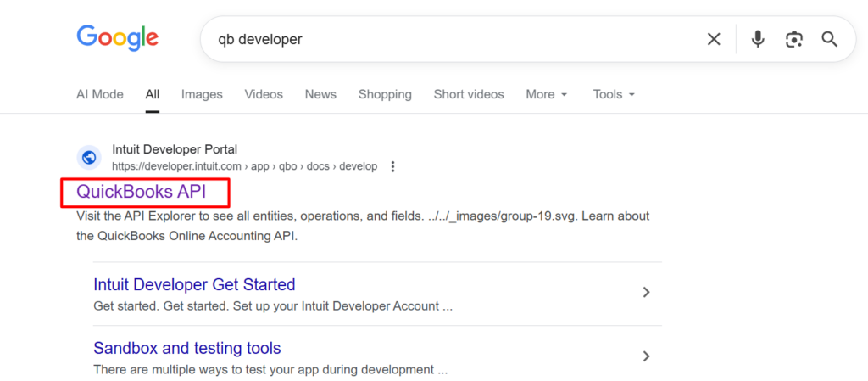Switch to AI Mode tab
Viewport: 868px width, 381px height.
click(x=100, y=94)
